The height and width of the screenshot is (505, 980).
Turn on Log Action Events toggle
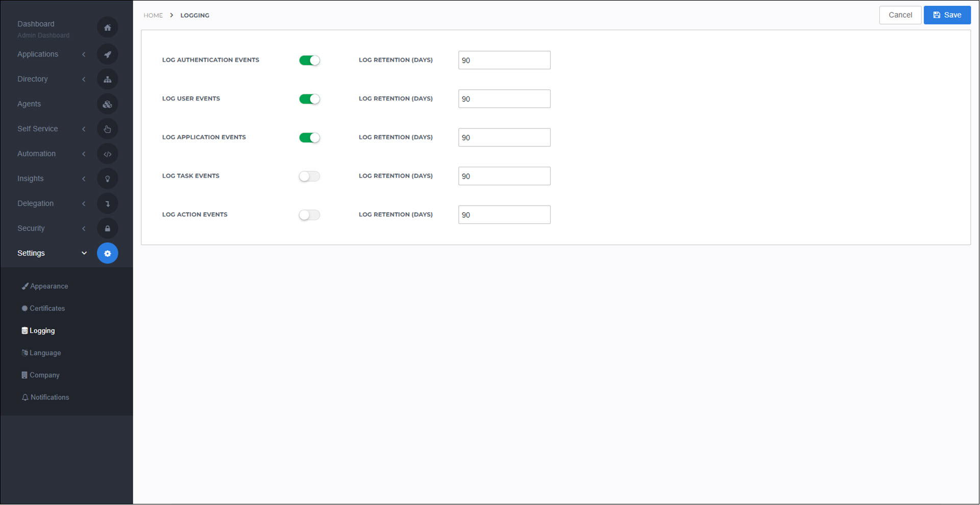(x=309, y=215)
